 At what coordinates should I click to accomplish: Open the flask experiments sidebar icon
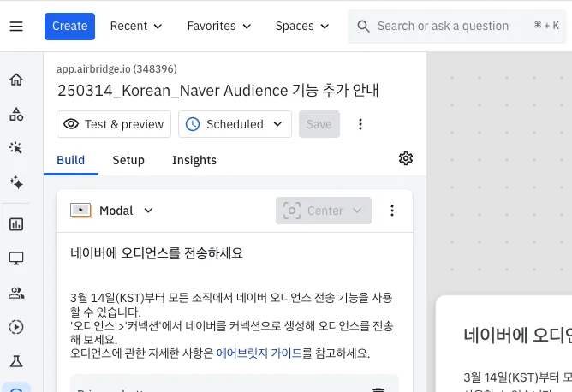[x=16, y=361]
